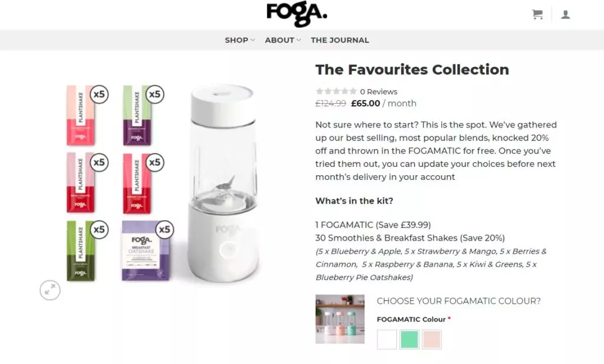Viewport: 604px width, 364px height.
Task: Open the ABOUT menu label
Action: (x=279, y=40)
